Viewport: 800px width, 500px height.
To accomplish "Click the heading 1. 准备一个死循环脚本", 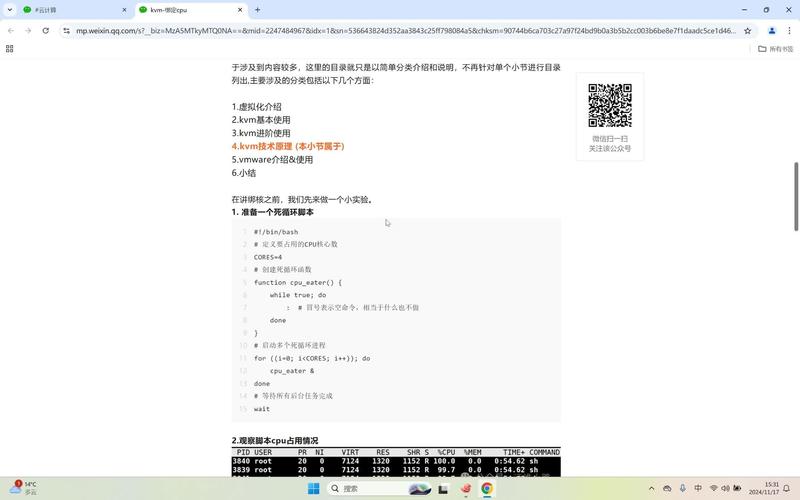I will point(272,212).
